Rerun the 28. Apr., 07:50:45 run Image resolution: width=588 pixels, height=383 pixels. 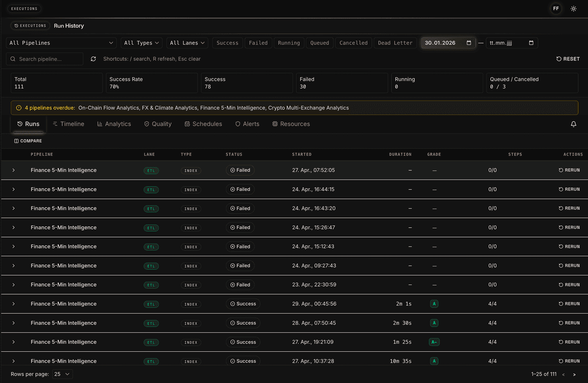coord(569,323)
